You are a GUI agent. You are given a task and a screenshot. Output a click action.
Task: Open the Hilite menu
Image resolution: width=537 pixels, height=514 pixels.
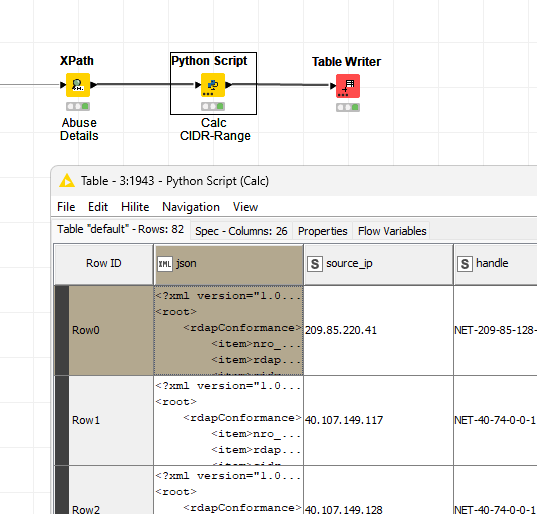pos(135,207)
